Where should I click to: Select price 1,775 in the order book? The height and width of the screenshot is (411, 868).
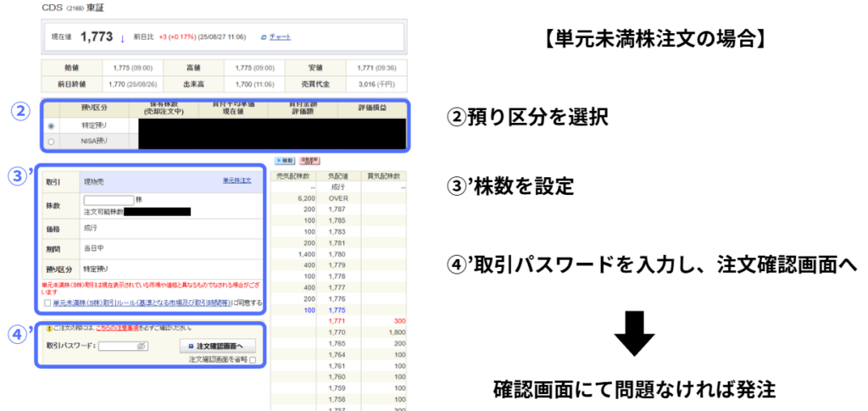coord(337,310)
